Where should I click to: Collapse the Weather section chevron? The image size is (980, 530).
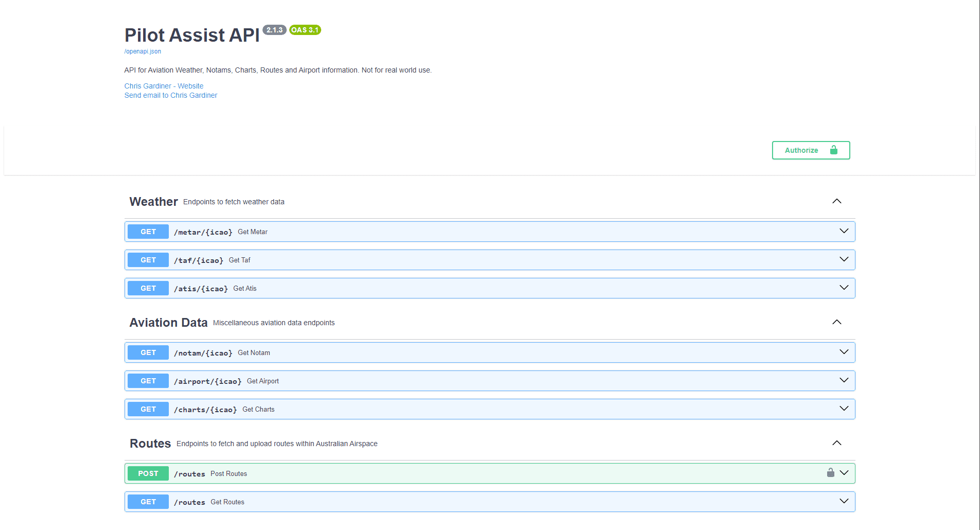pyautogui.click(x=837, y=201)
